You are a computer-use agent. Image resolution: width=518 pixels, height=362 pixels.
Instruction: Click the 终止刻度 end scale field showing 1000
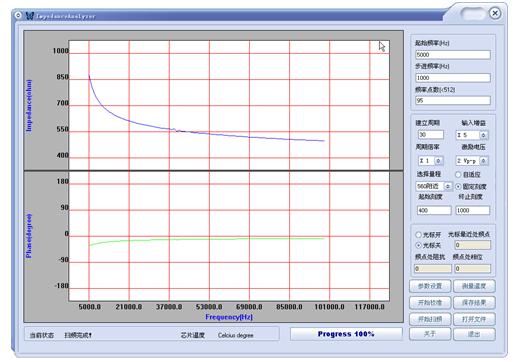click(472, 210)
